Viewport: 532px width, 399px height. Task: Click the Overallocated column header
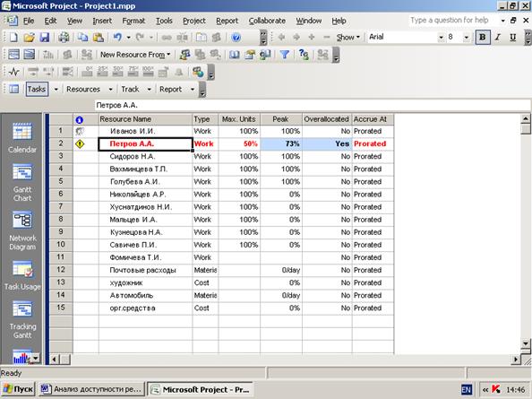327,119
